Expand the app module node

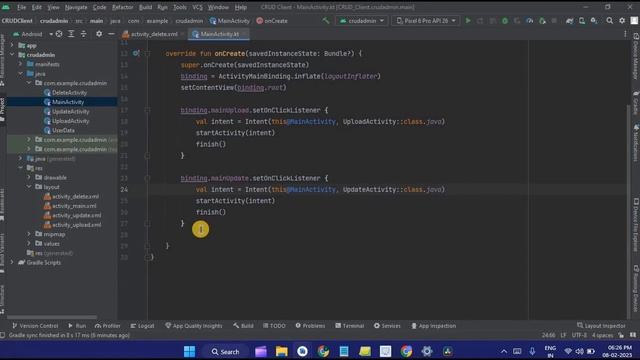12,45
